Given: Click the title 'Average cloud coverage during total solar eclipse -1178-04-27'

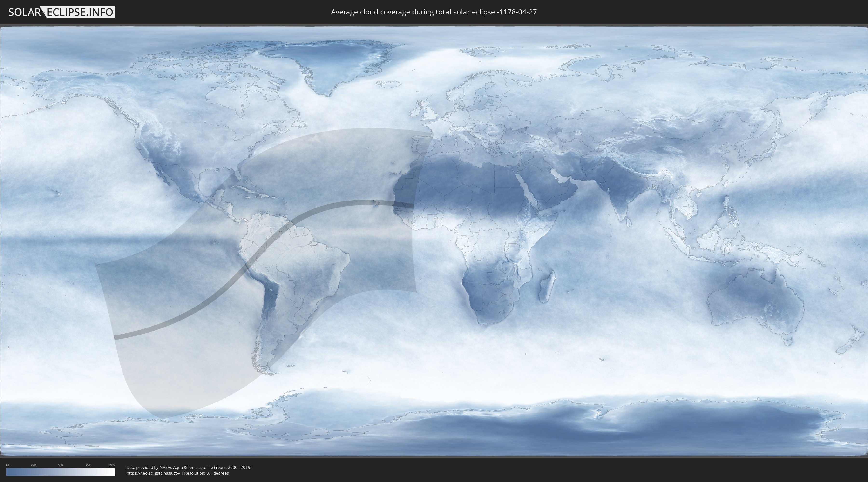Looking at the screenshot, I should (434, 12).
